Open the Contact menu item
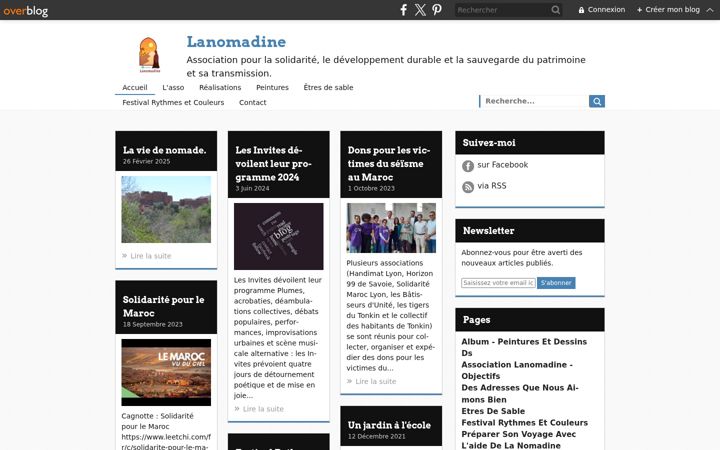Viewport: 720px width, 450px height. click(x=253, y=102)
